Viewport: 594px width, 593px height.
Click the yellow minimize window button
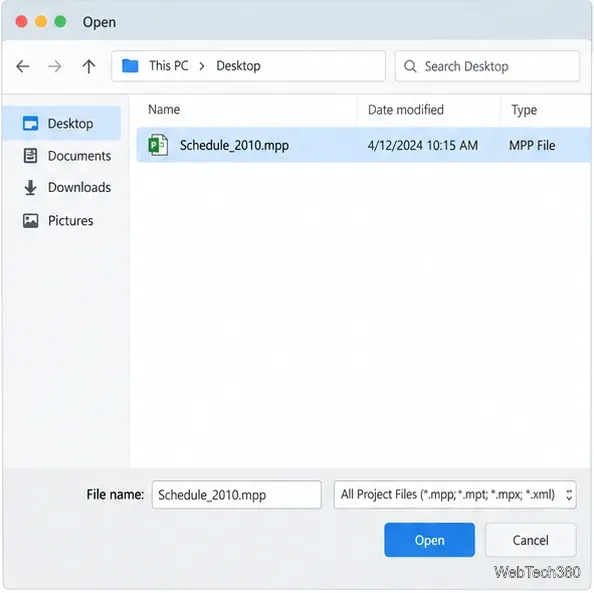41,22
